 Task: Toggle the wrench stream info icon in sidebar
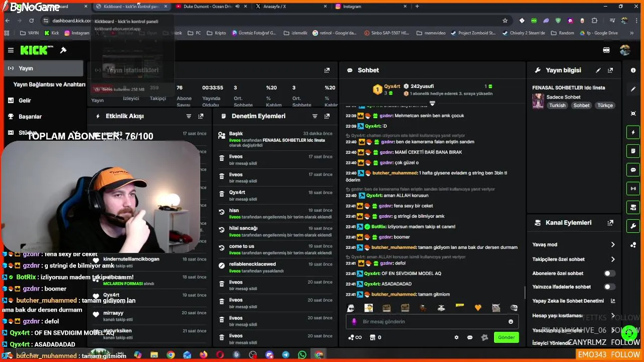(x=633, y=226)
